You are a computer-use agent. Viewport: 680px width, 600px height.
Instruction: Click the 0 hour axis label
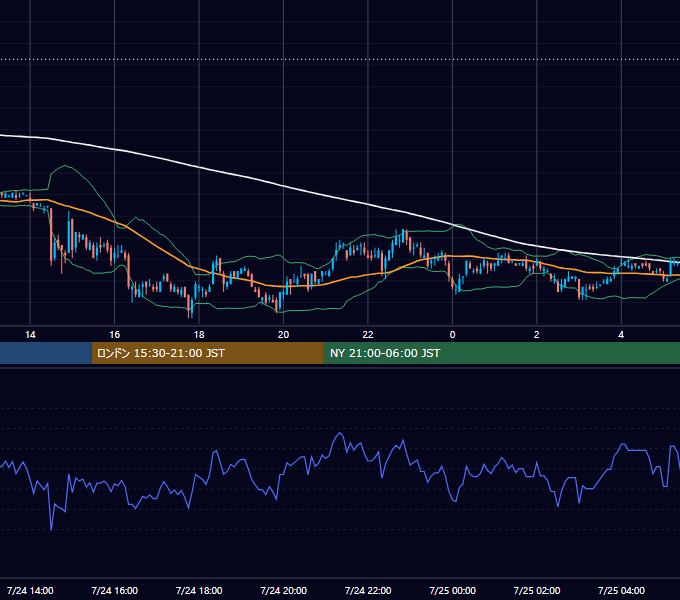[452, 335]
